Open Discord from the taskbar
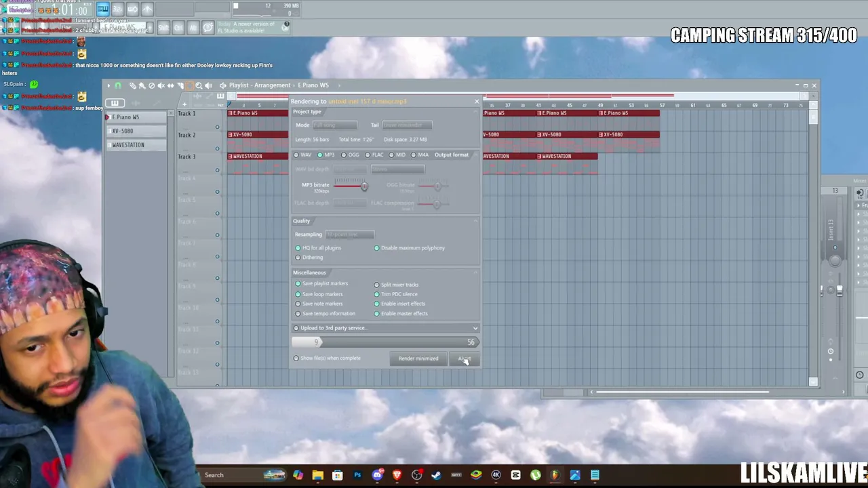Image resolution: width=868 pixels, height=488 pixels. coord(377,475)
